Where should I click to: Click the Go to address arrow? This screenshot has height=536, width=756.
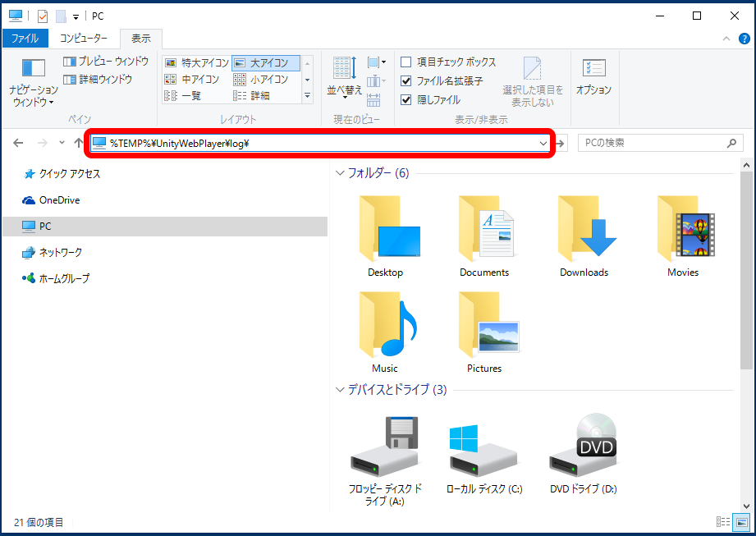(560, 143)
